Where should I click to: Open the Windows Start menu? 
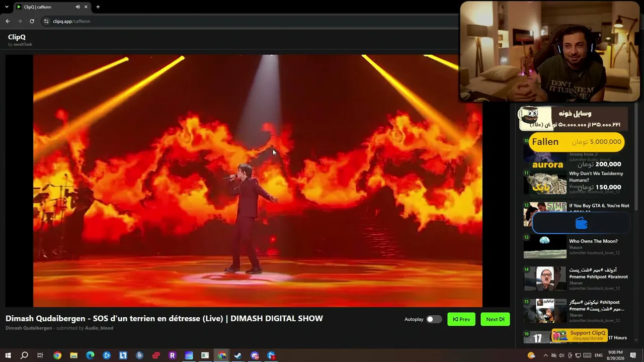(8, 355)
